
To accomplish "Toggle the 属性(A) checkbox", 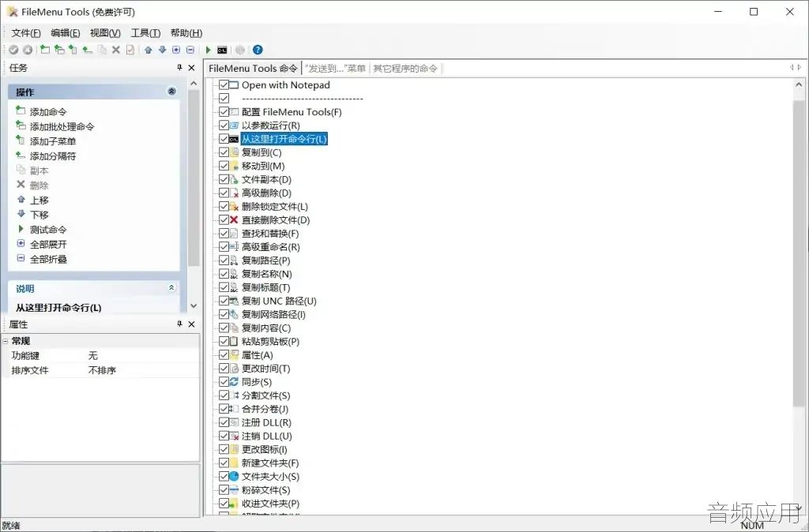I will coord(224,354).
